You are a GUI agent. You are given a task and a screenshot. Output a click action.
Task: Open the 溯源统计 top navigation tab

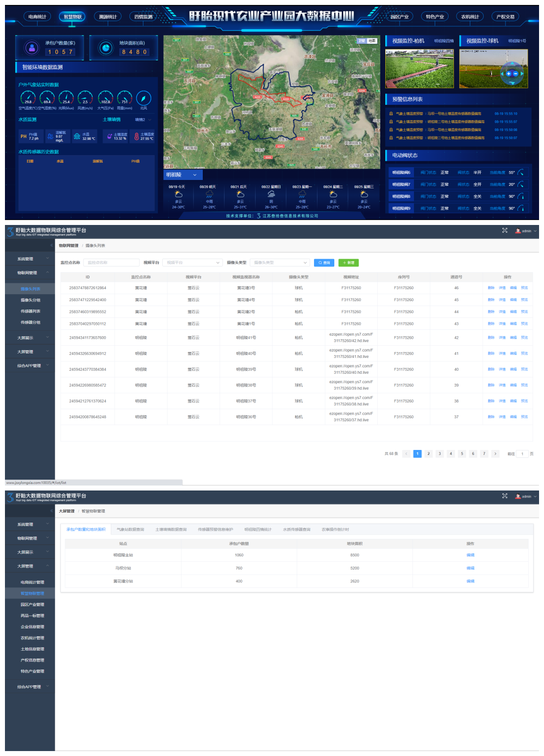pos(108,17)
